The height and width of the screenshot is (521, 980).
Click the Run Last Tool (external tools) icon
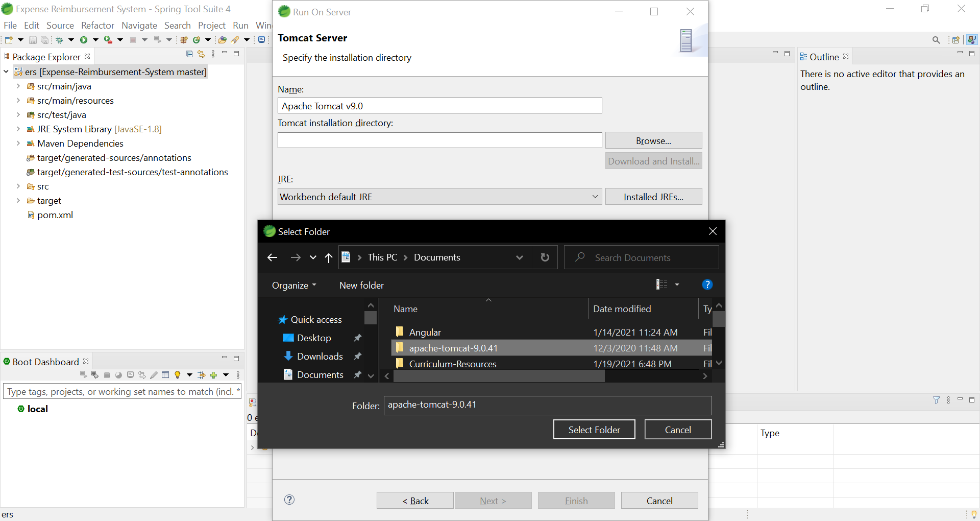pyautogui.click(x=108, y=40)
